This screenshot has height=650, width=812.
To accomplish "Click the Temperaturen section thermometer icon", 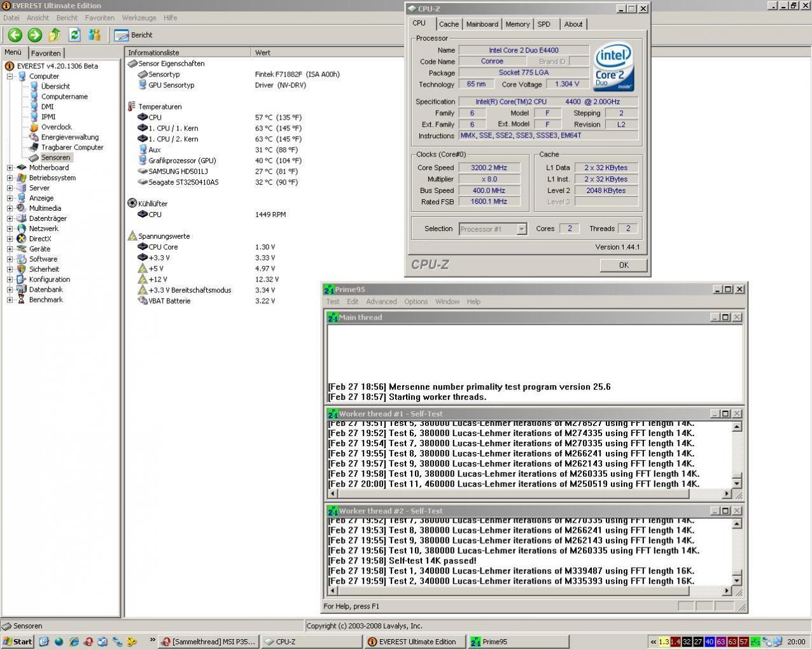I will pyautogui.click(x=132, y=107).
